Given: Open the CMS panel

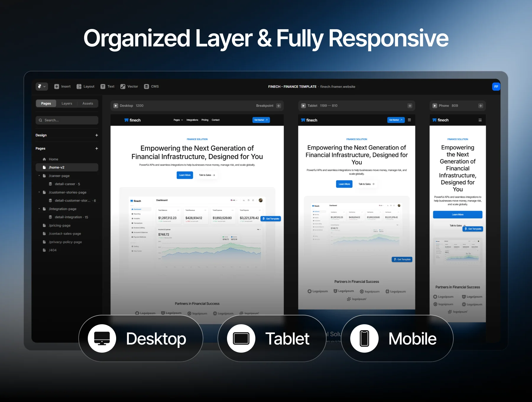Looking at the screenshot, I should 151,87.
